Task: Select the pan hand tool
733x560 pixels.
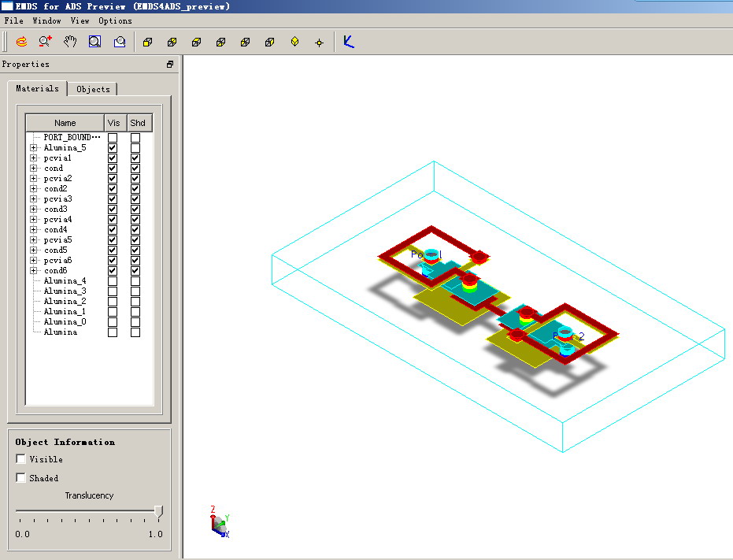Action: [70, 42]
